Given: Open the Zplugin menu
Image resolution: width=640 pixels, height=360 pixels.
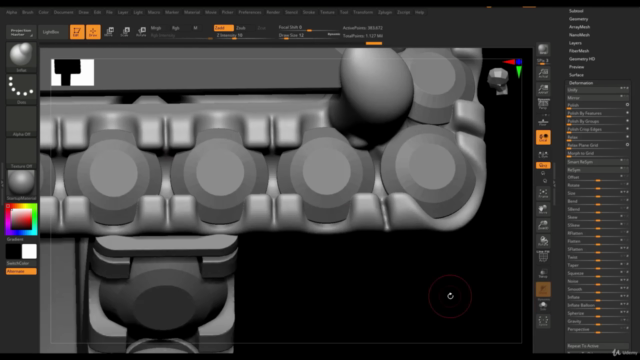Looking at the screenshot, I should pyautogui.click(x=384, y=12).
